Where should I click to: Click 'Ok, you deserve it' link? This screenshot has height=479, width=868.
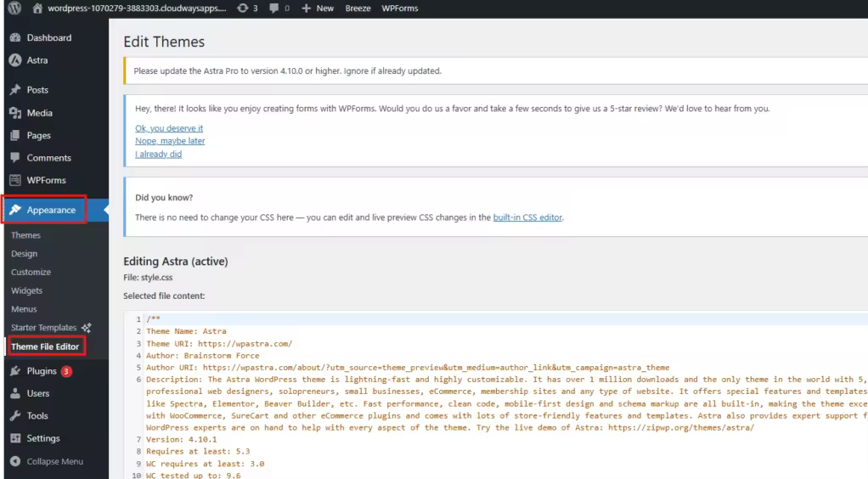click(x=169, y=128)
